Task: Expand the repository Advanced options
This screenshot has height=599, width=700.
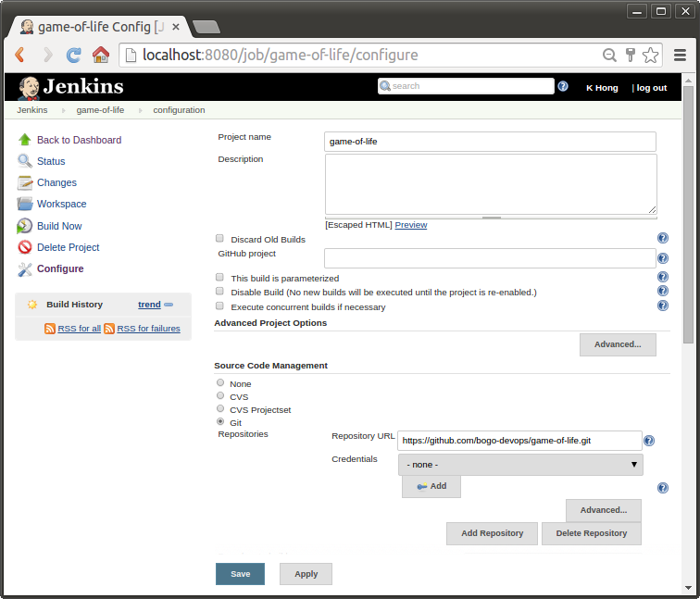Action: coord(604,510)
